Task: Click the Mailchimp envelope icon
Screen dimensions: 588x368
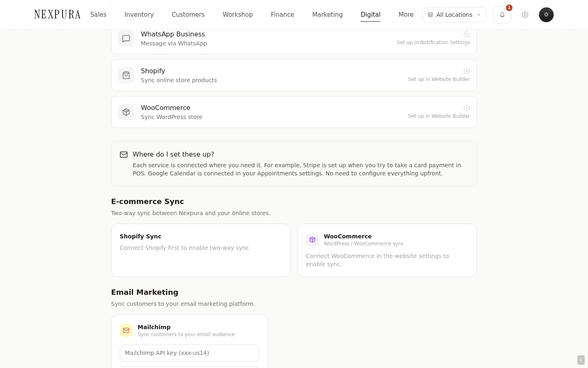Action: coord(126,330)
